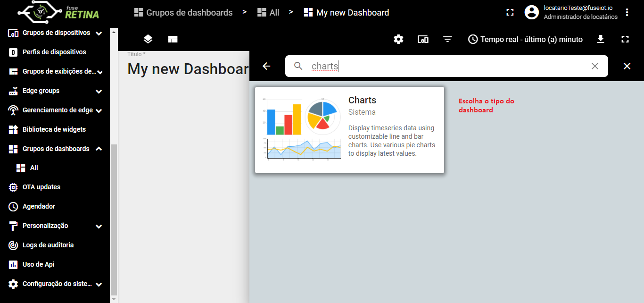
Task: Open the time window selector
Action: point(525,39)
